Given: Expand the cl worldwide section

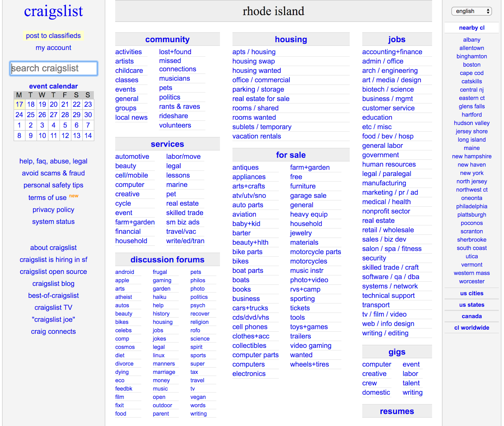Looking at the screenshot, I should pyautogui.click(x=472, y=328).
